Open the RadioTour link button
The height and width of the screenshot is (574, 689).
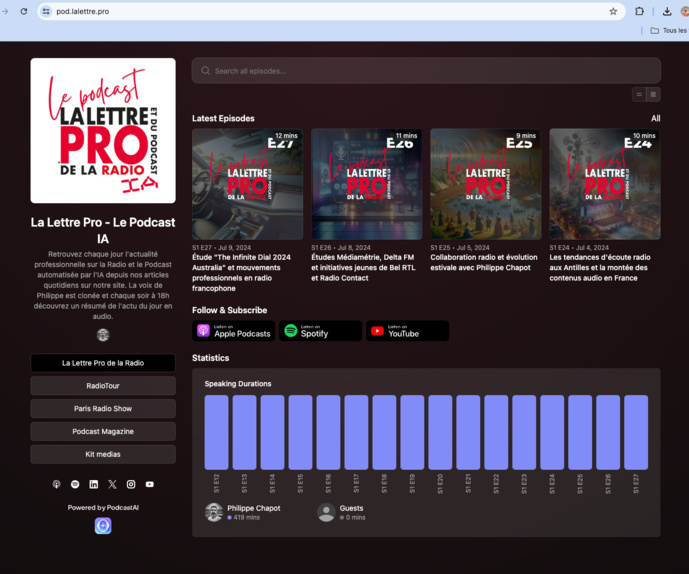(x=103, y=386)
